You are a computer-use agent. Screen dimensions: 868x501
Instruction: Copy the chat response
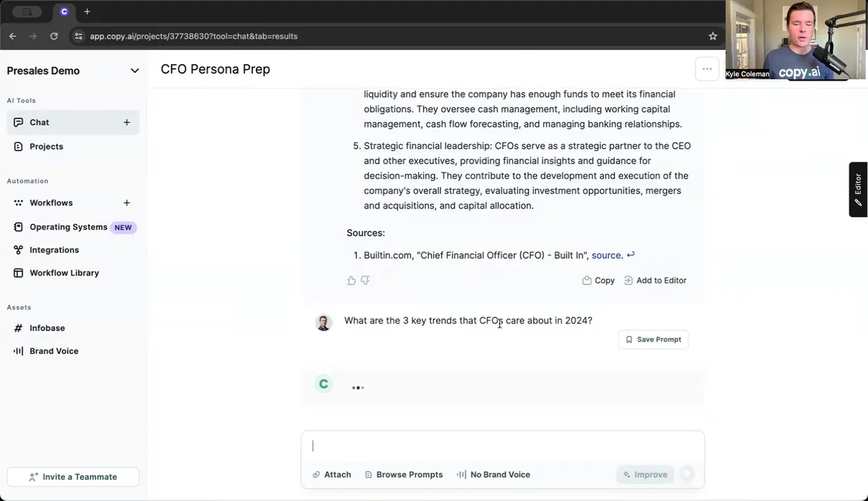pos(598,280)
